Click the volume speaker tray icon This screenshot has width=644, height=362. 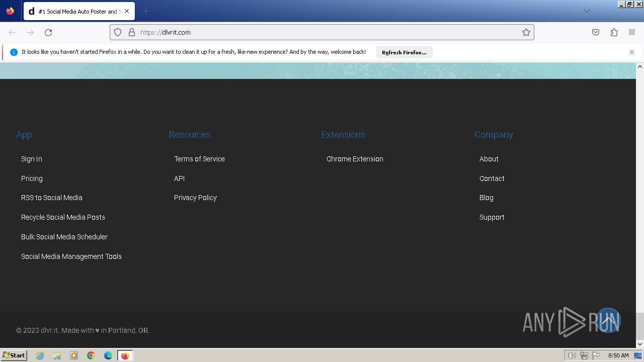coord(572,355)
